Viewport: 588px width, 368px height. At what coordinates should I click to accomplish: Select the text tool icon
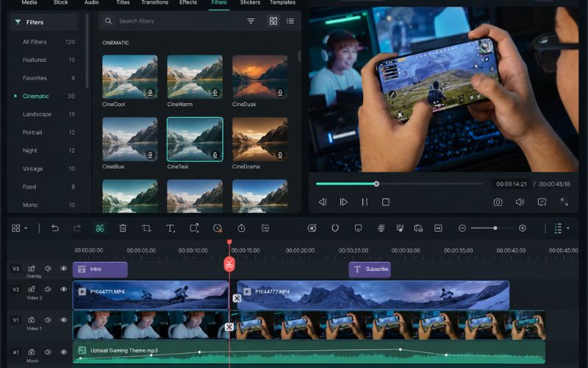tap(171, 228)
